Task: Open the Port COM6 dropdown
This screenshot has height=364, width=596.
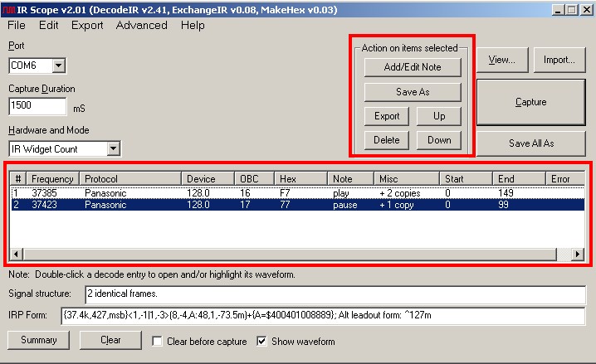Action: point(58,66)
